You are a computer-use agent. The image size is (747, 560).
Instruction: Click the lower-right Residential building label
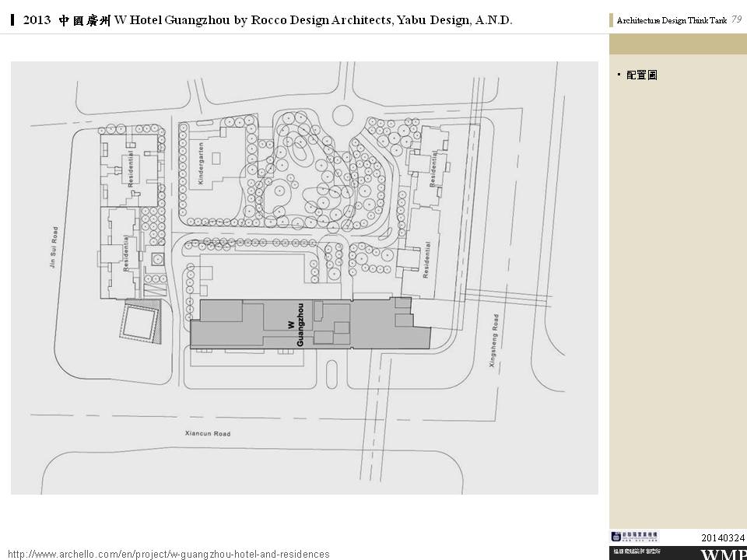426,261
